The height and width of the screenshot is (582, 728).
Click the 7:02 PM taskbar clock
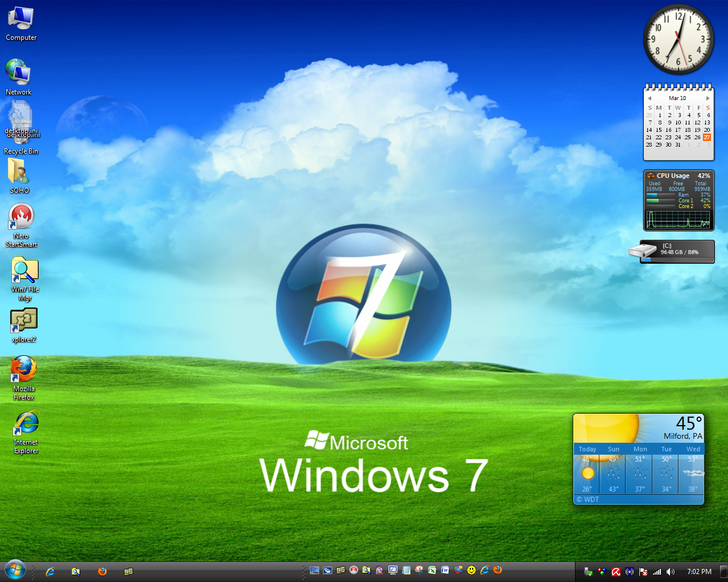coord(699,572)
